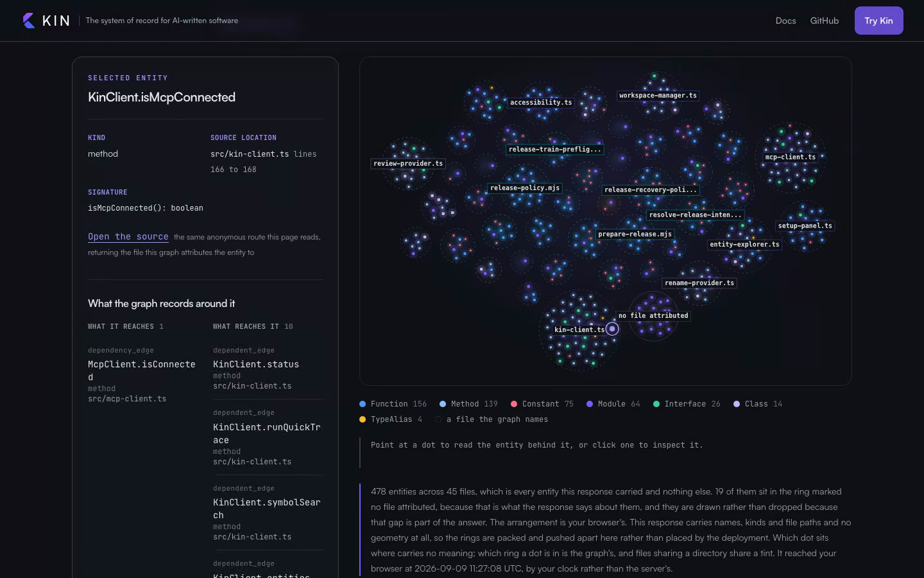Click the red Constant legend dot

point(514,404)
